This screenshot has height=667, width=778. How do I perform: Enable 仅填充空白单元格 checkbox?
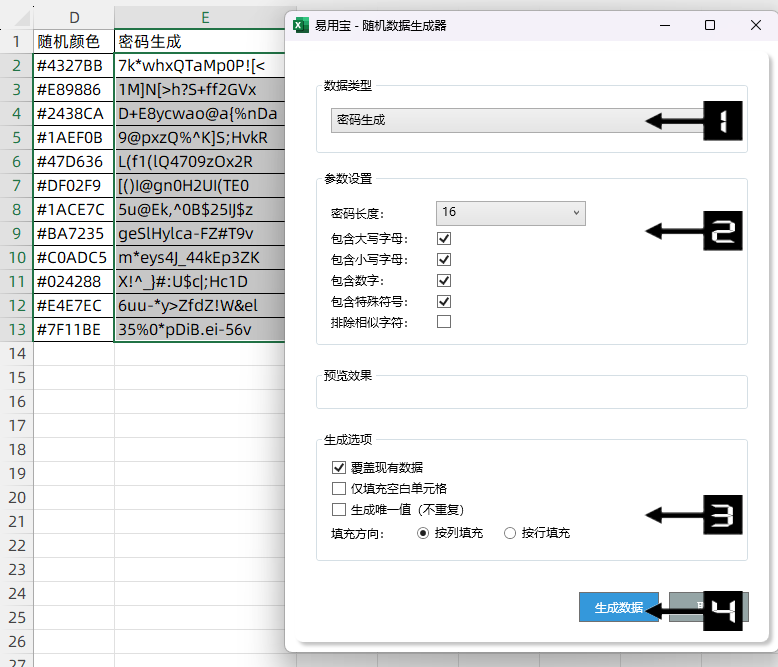point(339,488)
